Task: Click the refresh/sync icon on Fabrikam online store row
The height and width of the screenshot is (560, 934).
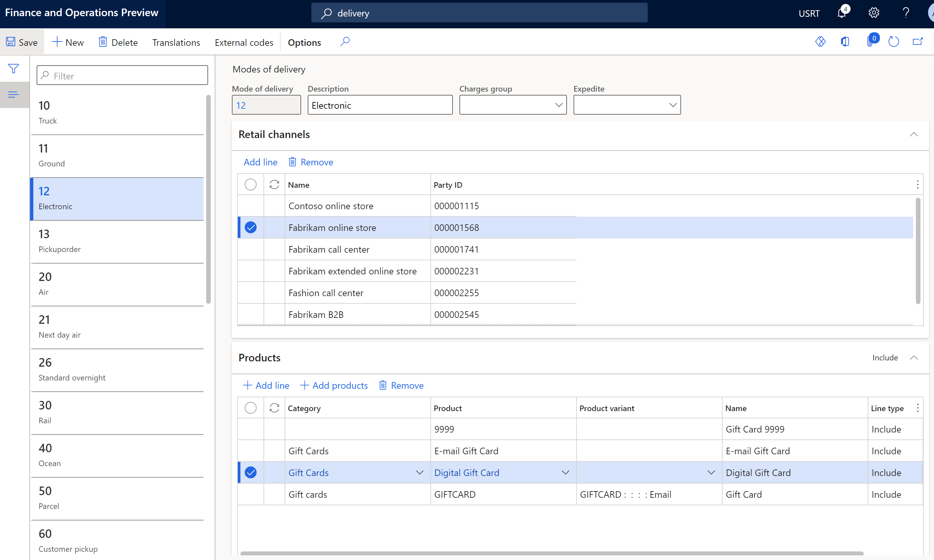Action: coord(273,227)
